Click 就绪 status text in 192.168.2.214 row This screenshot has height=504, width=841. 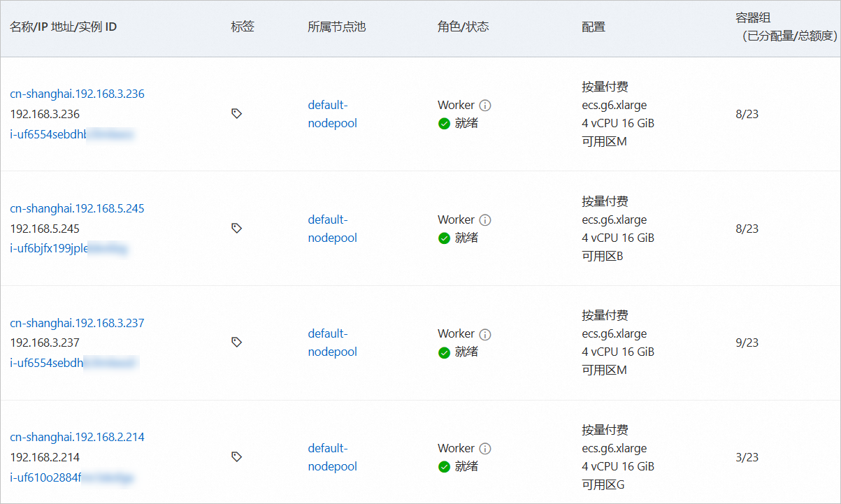(x=466, y=466)
